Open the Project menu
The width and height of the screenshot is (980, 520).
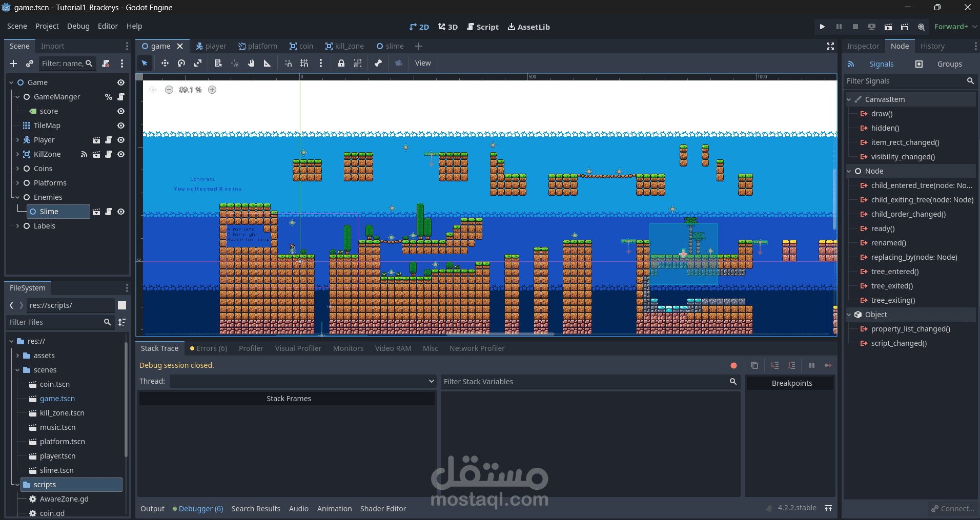tap(47, 26)
